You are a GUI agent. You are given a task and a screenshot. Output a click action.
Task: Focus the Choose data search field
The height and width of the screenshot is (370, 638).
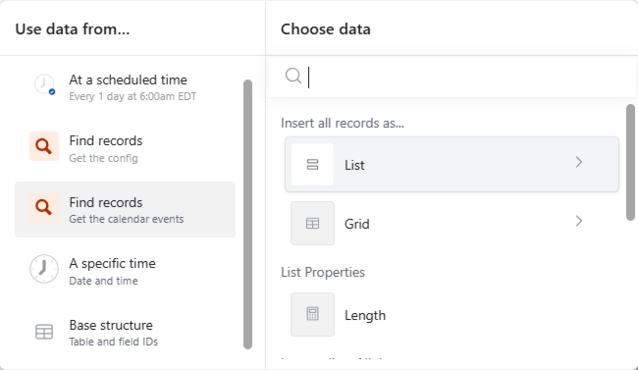point(452,76)
